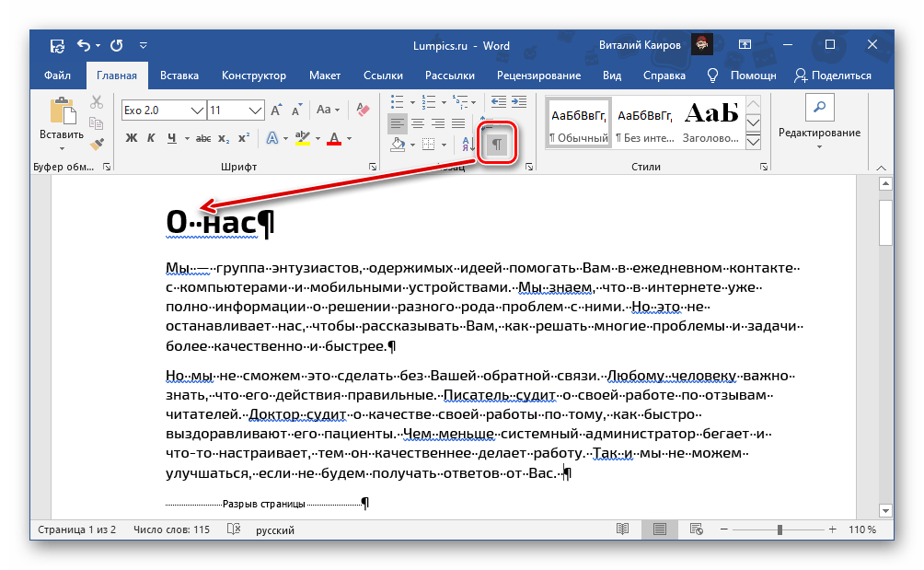Screen dimensions: 924x570
Task: Click the Borders grid icon
Action: (x=429, y=144)
